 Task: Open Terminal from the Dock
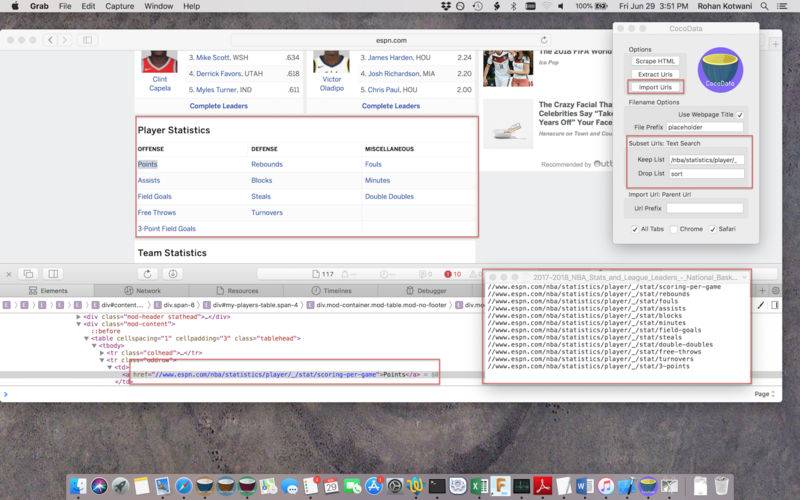coord(437,486)
